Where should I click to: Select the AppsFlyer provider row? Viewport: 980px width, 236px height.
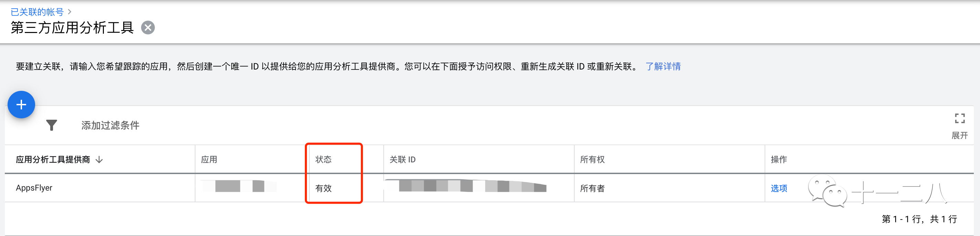click(x=34, y=187)
